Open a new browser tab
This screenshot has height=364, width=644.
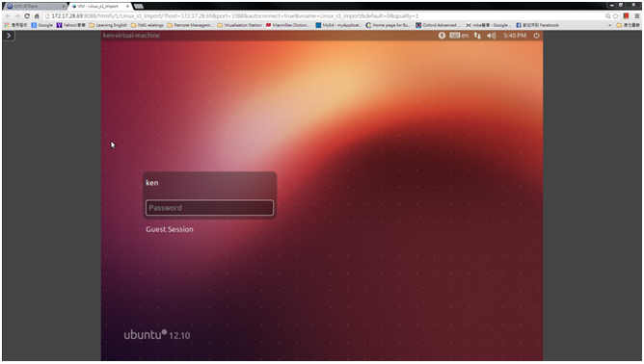point(139,6)
